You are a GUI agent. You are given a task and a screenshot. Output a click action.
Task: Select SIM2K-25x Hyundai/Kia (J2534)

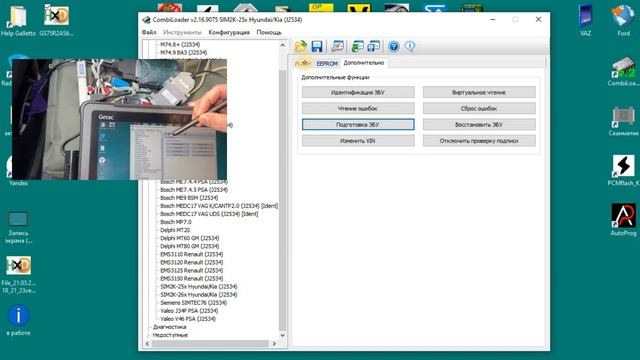click(x=199, y=287)
